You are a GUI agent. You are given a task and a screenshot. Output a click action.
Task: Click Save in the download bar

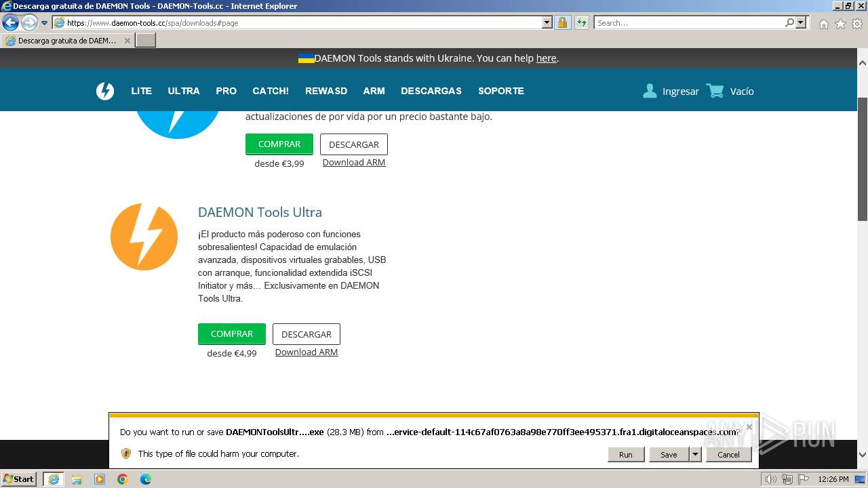(x=669, y=455)
